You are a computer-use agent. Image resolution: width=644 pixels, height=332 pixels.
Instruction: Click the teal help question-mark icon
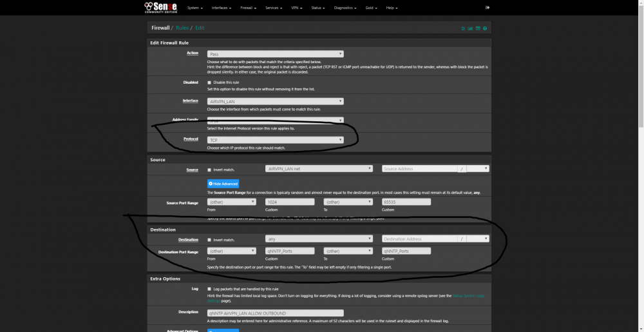(x=485, y=28)
